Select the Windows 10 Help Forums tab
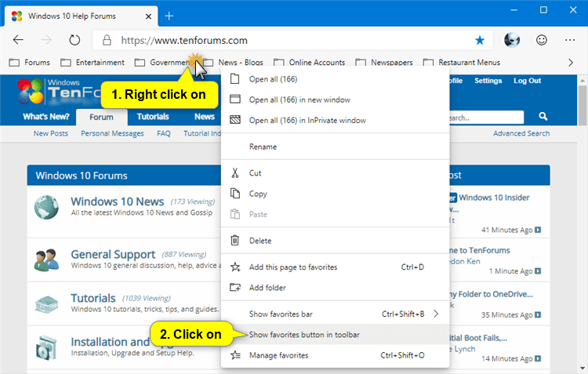 pos(81,16)
